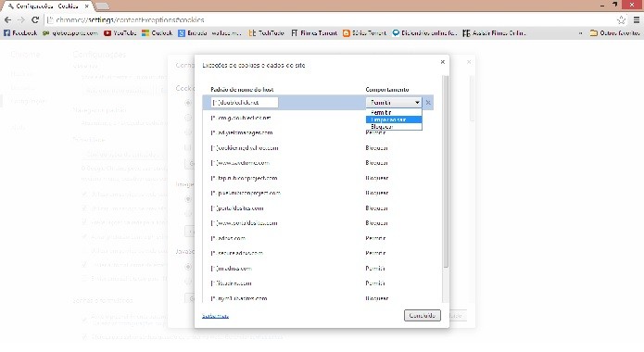Click Bloquear beside tap.rubiconproject.com

376,178
